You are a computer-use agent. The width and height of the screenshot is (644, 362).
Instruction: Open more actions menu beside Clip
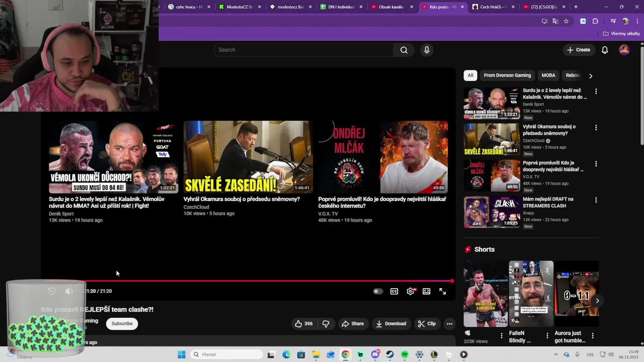coord(450,324)
